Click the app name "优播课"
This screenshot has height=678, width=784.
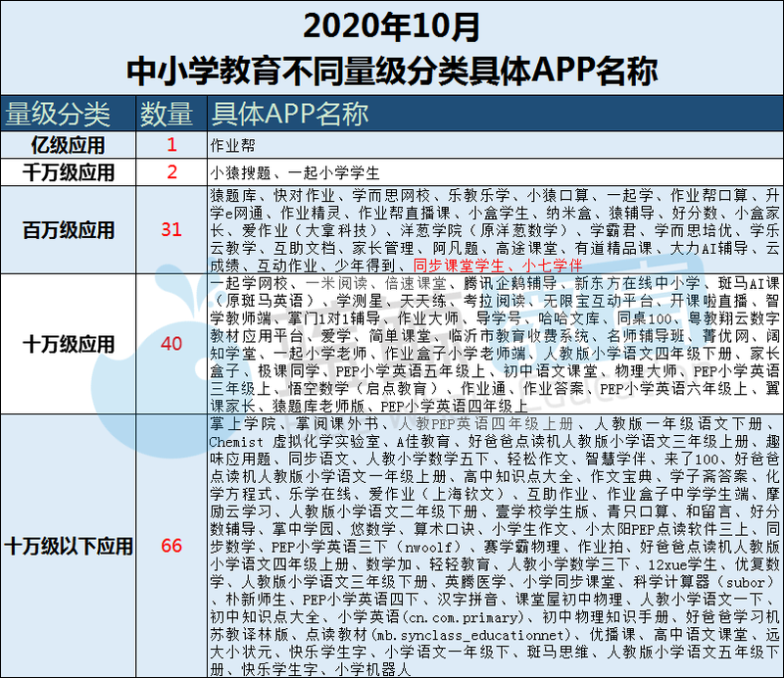(x=612, y=635)
